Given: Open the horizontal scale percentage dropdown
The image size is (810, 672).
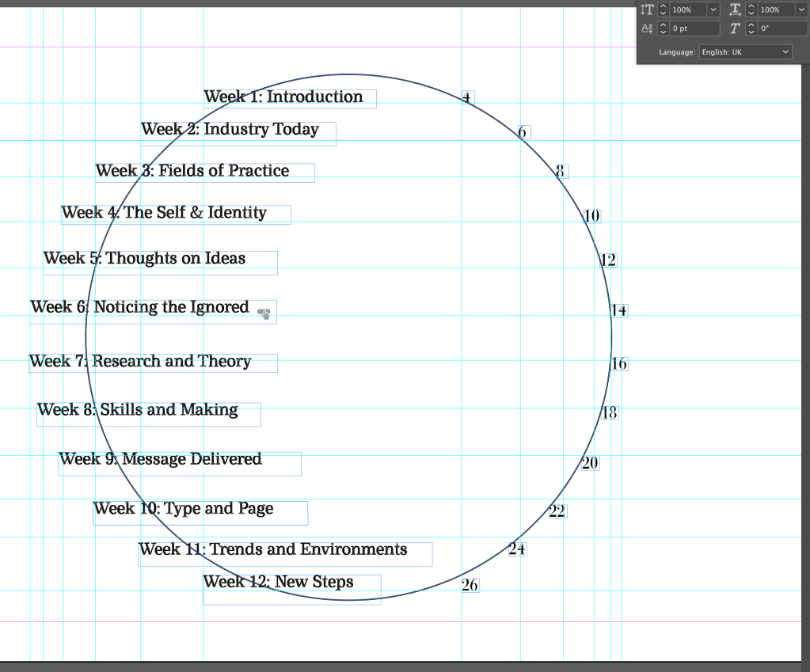Looking at the screenshot, I should 801,9.
